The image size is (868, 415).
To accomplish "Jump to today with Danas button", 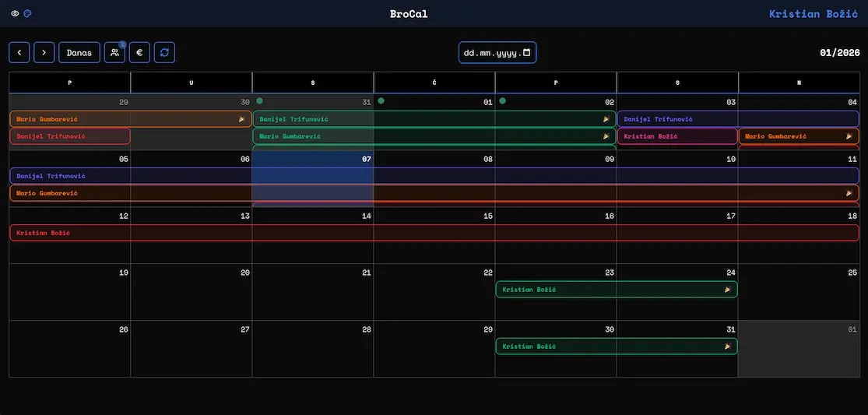I will [79, 52].
